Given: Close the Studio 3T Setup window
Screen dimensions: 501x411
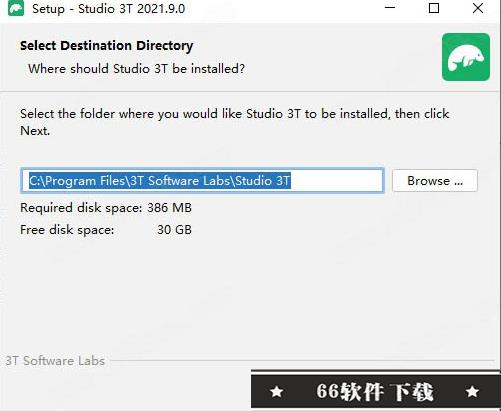Looking at the screenshot, I should point(478,8).
